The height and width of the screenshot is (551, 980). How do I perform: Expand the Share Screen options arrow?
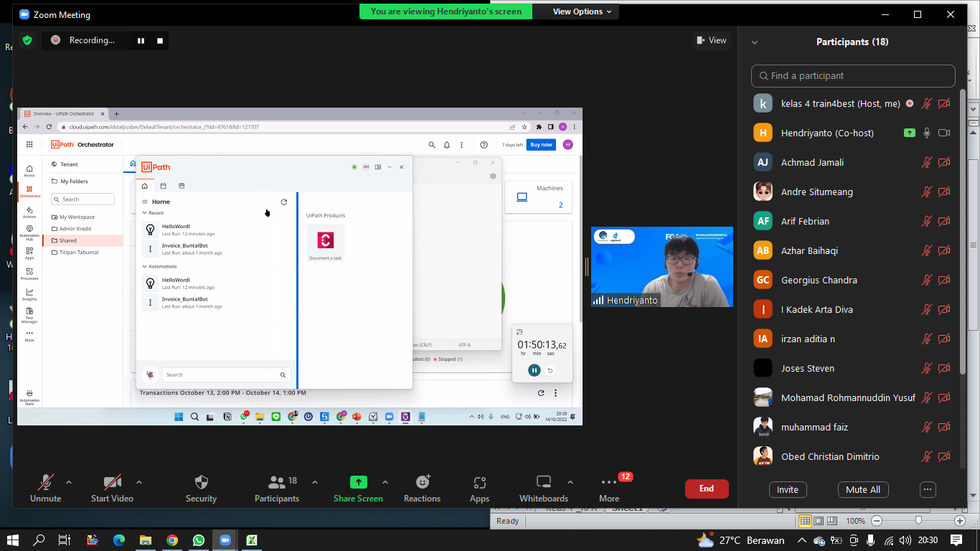click(x=385, y=482)
